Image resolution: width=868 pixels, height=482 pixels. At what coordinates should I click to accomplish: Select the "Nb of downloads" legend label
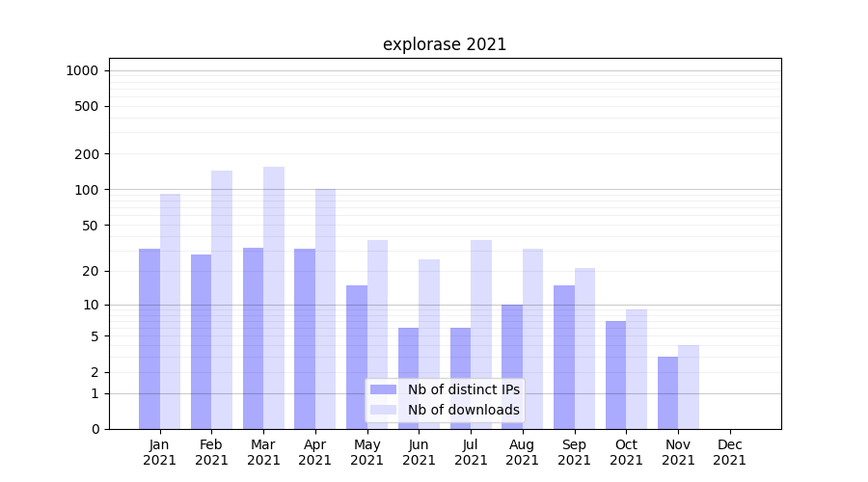point(463,410)
